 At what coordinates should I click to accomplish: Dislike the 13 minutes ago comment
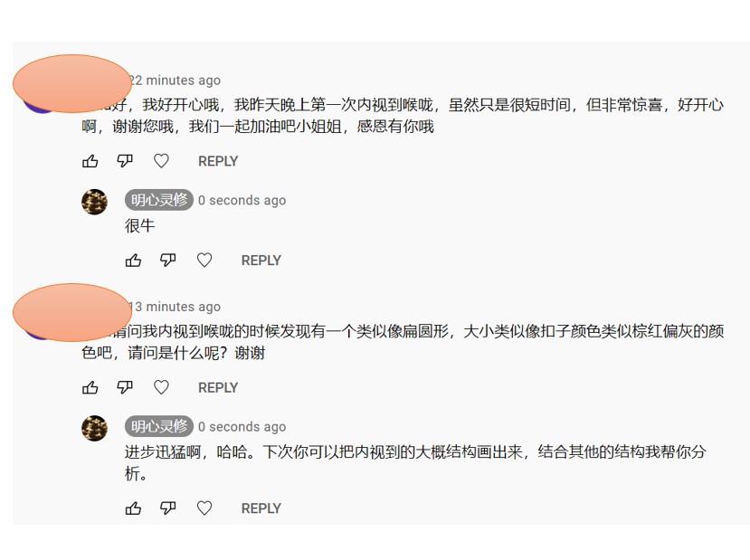pos(125,387)
